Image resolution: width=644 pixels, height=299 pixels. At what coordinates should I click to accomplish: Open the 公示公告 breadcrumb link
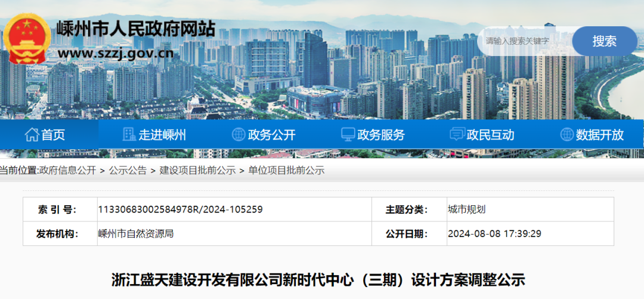point(128,170)
